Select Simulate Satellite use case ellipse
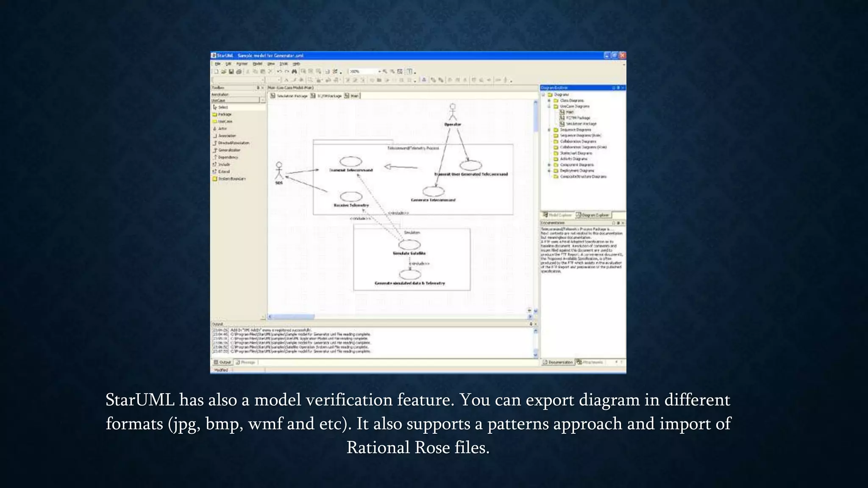The image size is (868, 488). point(409,244)
